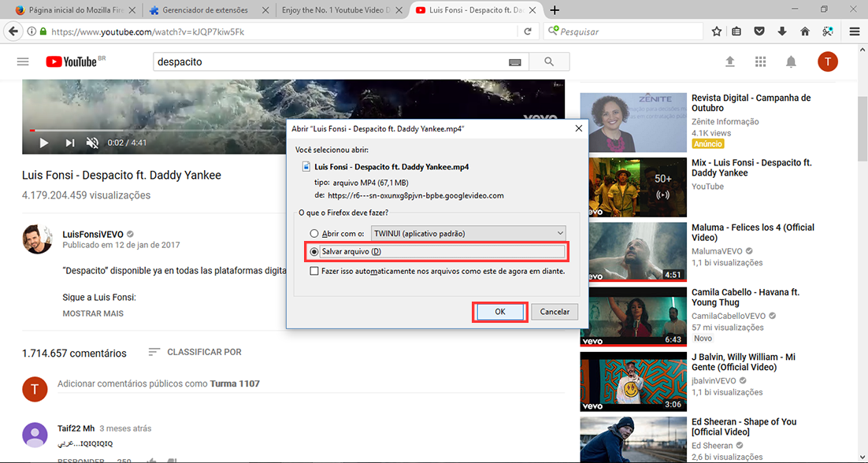
Task: Click the video downloader extension icon
Action: 828,31
